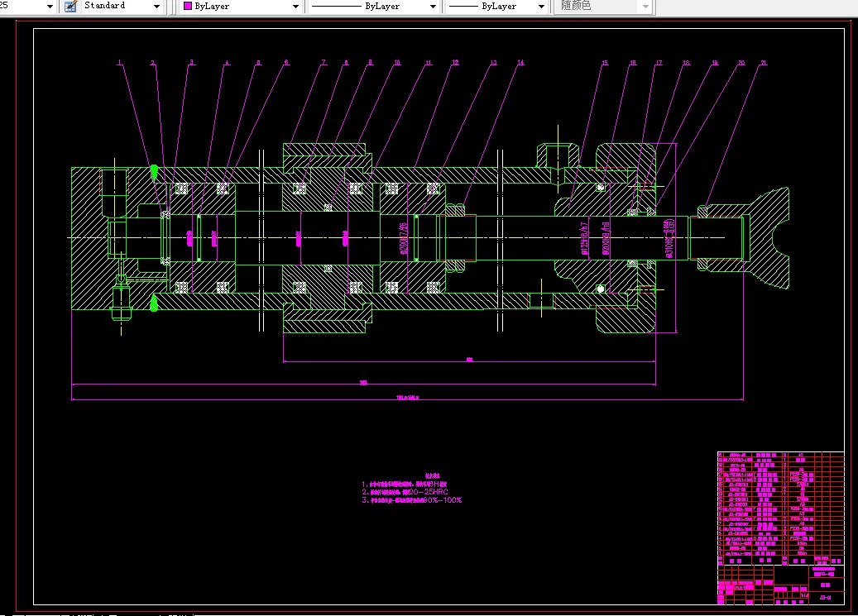Select part balloon number 3
858x616 pixels.
191,62
